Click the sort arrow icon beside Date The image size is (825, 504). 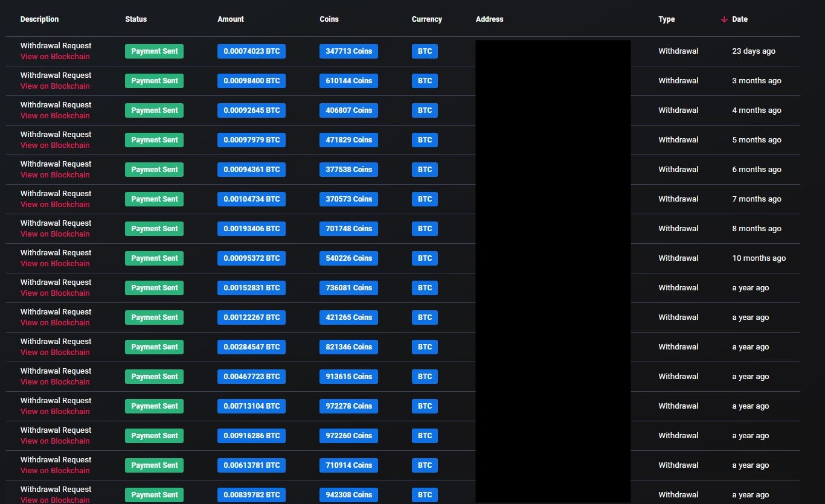(x=724, y=19)
